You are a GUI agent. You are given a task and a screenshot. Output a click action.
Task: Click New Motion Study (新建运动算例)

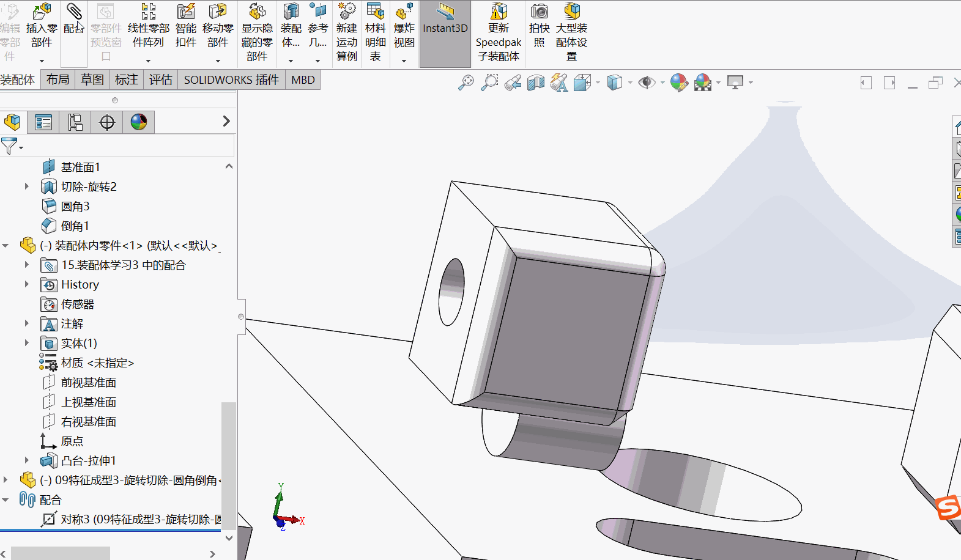(x=347, y=12)
